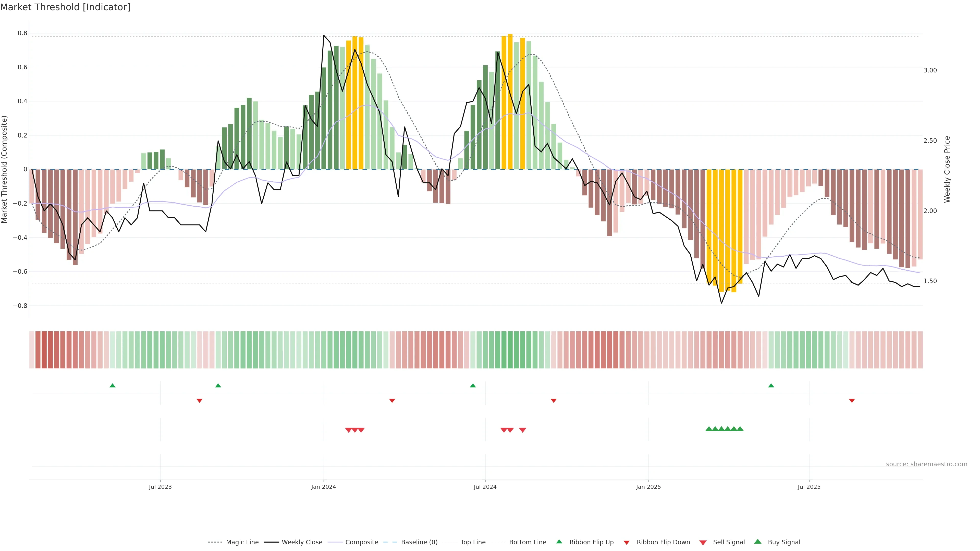Click the Ribbon Flip Up marker before Jul 2023
980x551 pixels.
pos(112,386)
